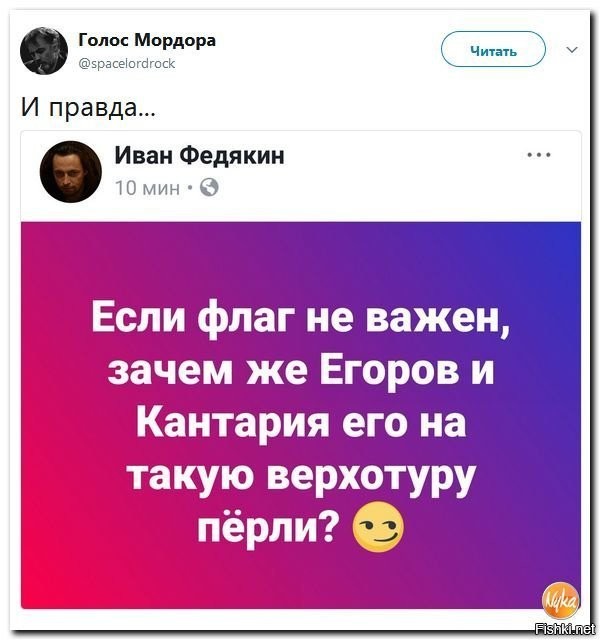Click the 10 мин timestamp
The height and width of the screenshot is (641, 601).
(x=148, y=188)
